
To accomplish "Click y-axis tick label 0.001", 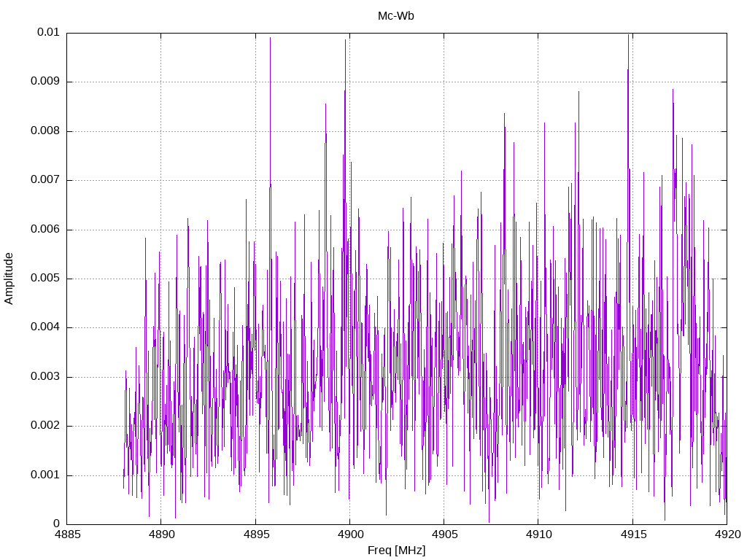I will (x=45, y=475).
